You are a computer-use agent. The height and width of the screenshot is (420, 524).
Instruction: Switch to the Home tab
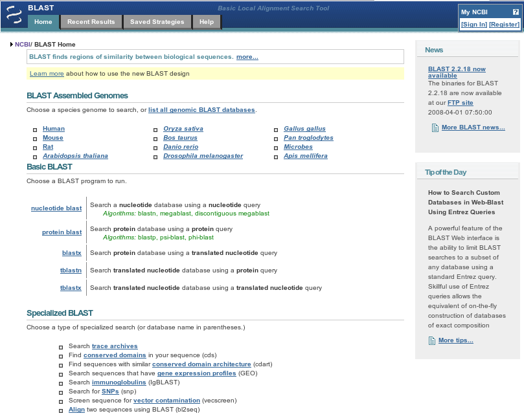43,22
